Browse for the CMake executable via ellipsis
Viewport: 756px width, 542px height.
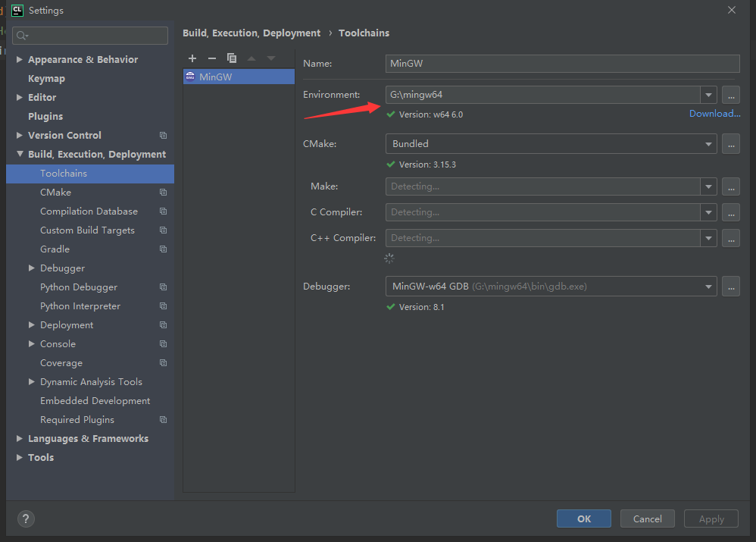pyautogui.click(x=730, y=143)
